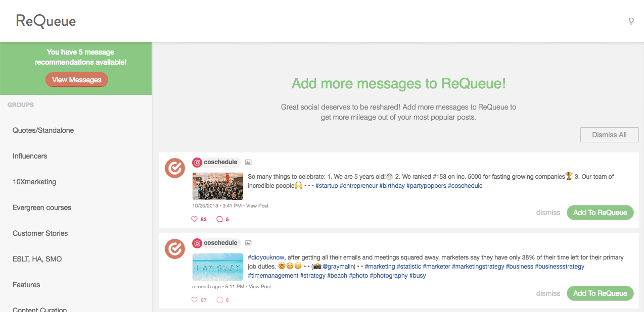Screen dimensions: 644x312
Task: Click the heart icon showing 67 likes
Action: pos(194,299)
